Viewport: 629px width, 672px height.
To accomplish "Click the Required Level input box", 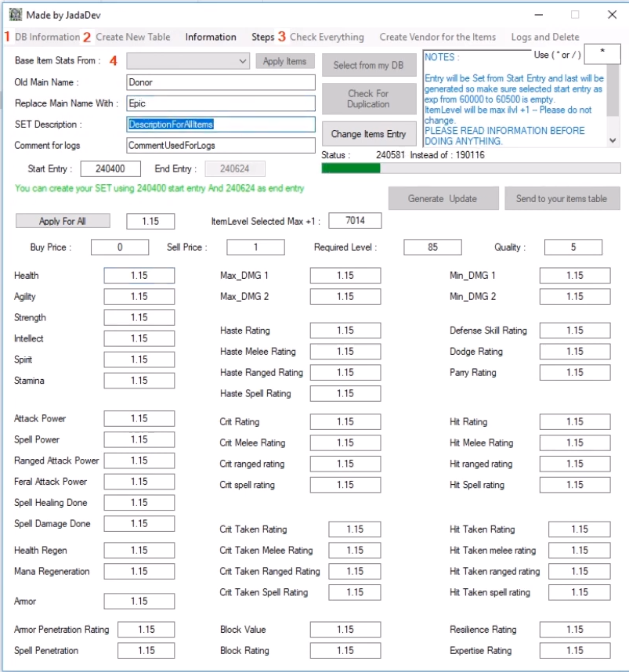I will pos(432,247).
